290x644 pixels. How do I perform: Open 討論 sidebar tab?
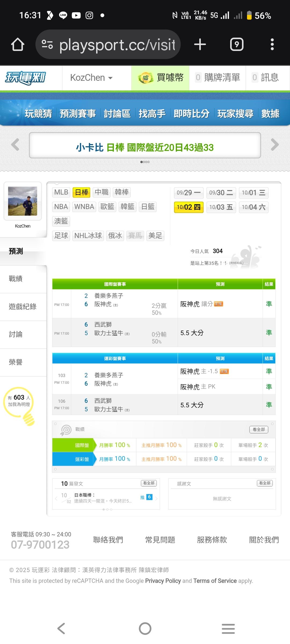pyautogui.click(x=23, y=335)
